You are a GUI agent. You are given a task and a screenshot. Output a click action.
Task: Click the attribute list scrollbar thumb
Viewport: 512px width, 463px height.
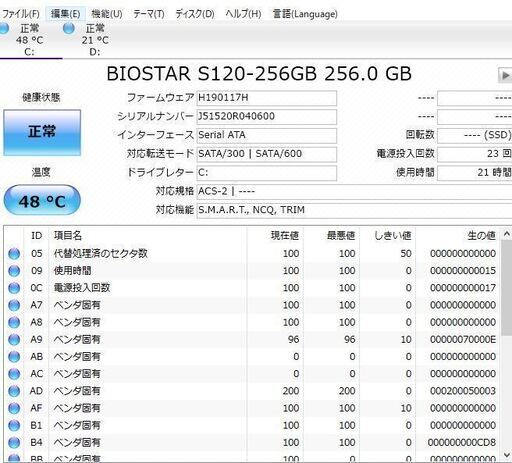[506, 289]
